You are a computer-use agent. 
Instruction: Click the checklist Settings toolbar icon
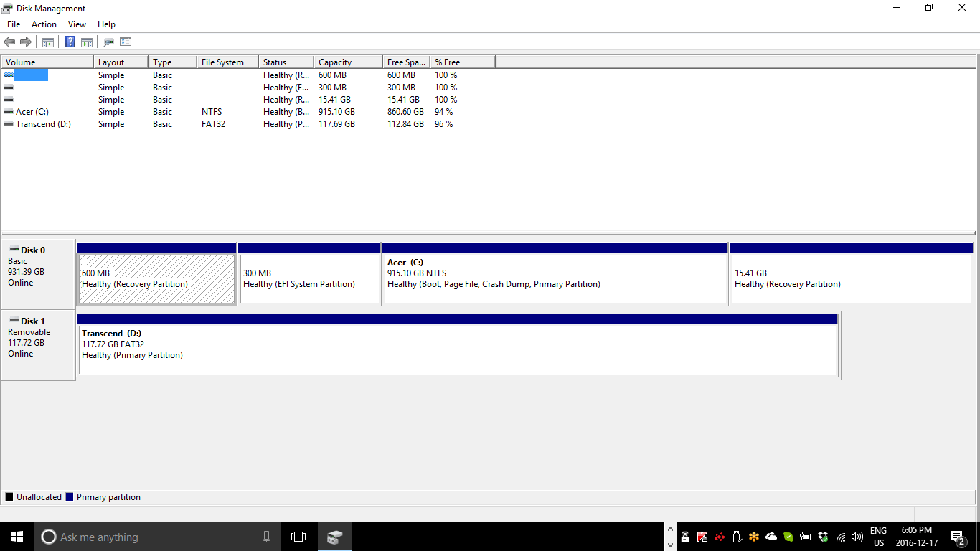tap(126, 42)
